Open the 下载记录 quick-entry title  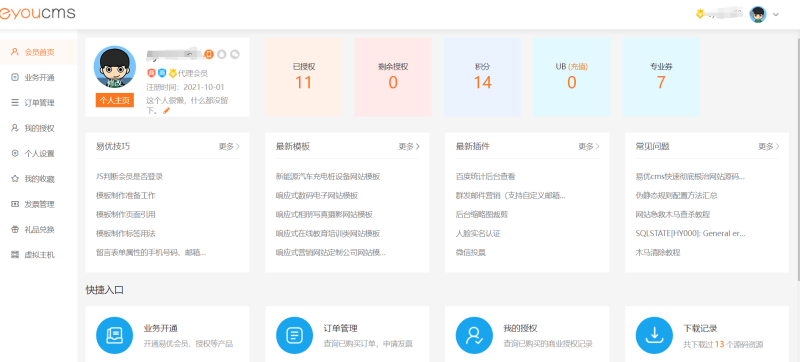pos(701,328)
